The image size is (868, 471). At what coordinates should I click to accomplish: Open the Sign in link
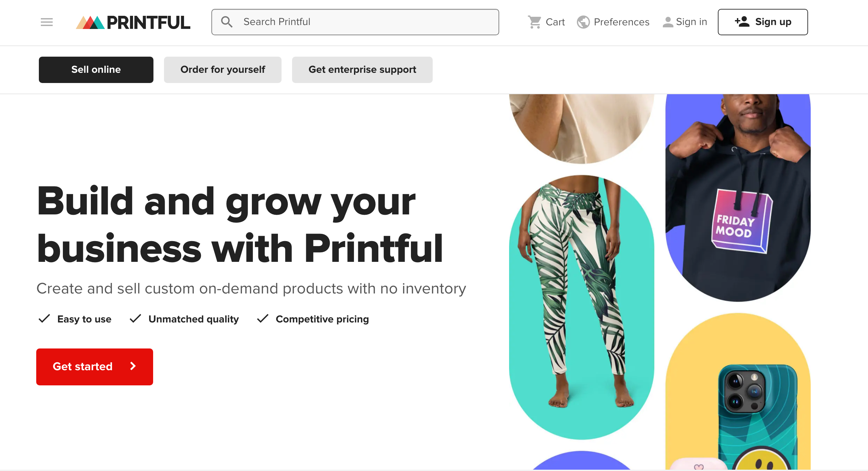click(691, 22)
